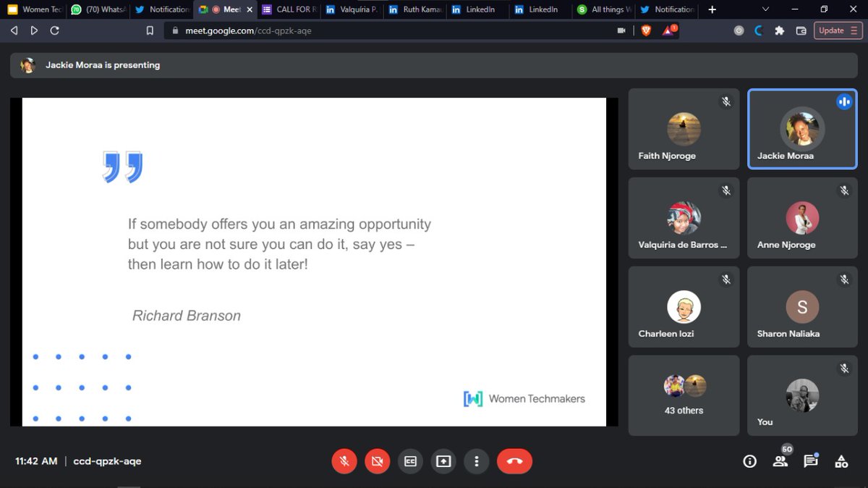Click muted mic icon on Anne Njoroge tile

point(844,191)
